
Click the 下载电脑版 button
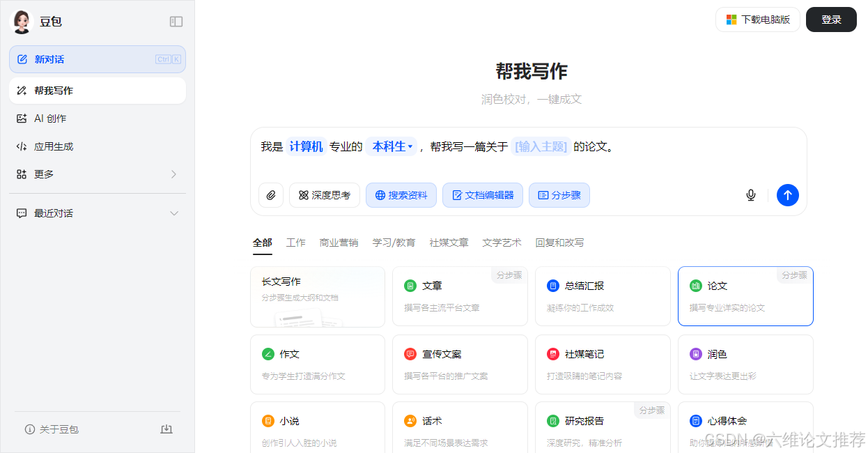pyautogui.click(x=758, y=20)
